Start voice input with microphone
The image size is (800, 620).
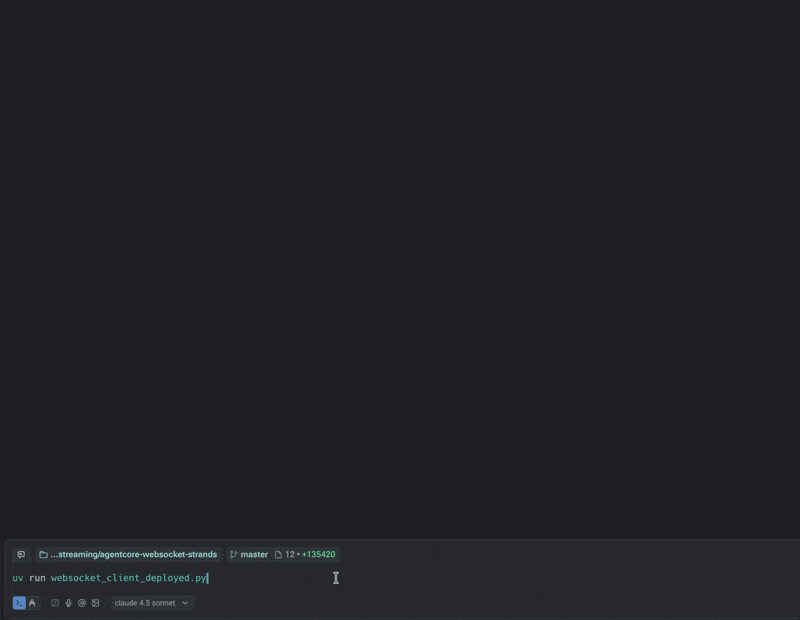coord(68,603)
